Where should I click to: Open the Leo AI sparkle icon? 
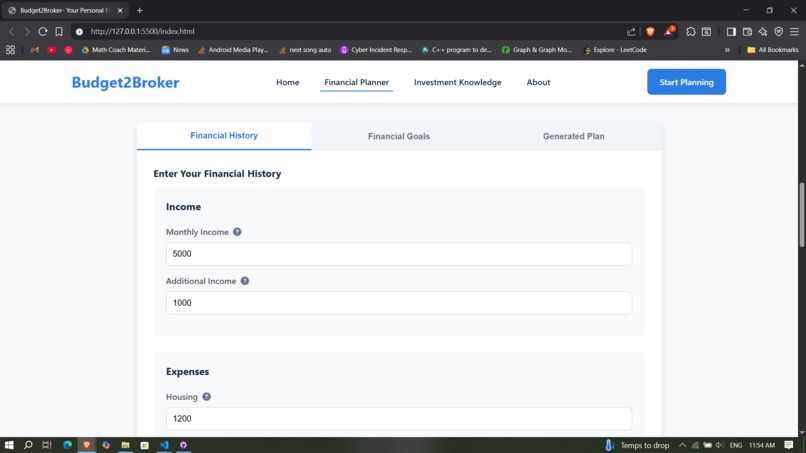[763, 31]
